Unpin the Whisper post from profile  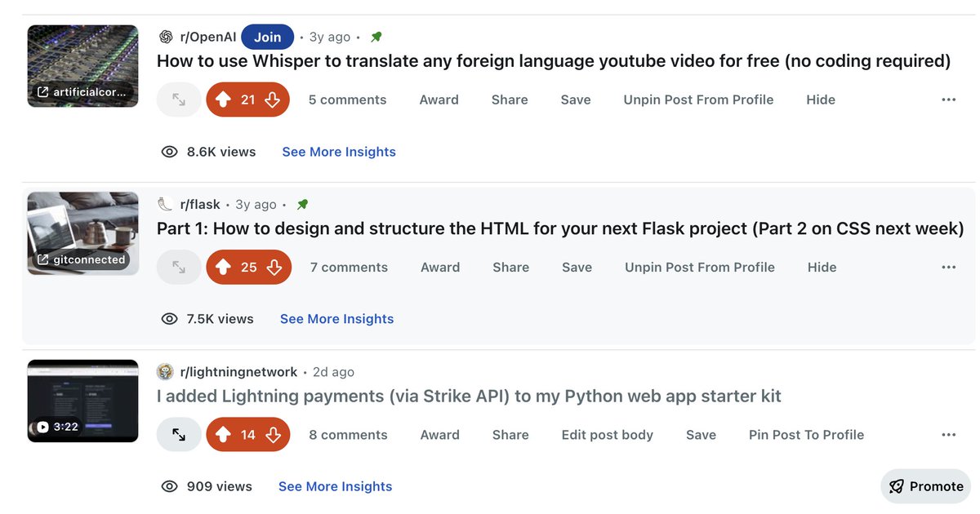click(698, 100)
